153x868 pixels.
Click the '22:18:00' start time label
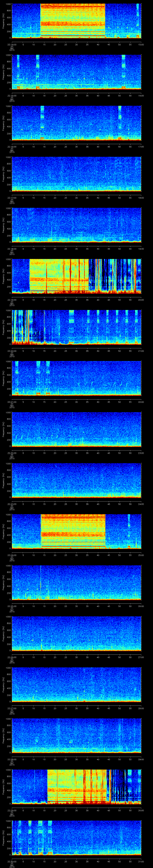[x=12, y=248]
